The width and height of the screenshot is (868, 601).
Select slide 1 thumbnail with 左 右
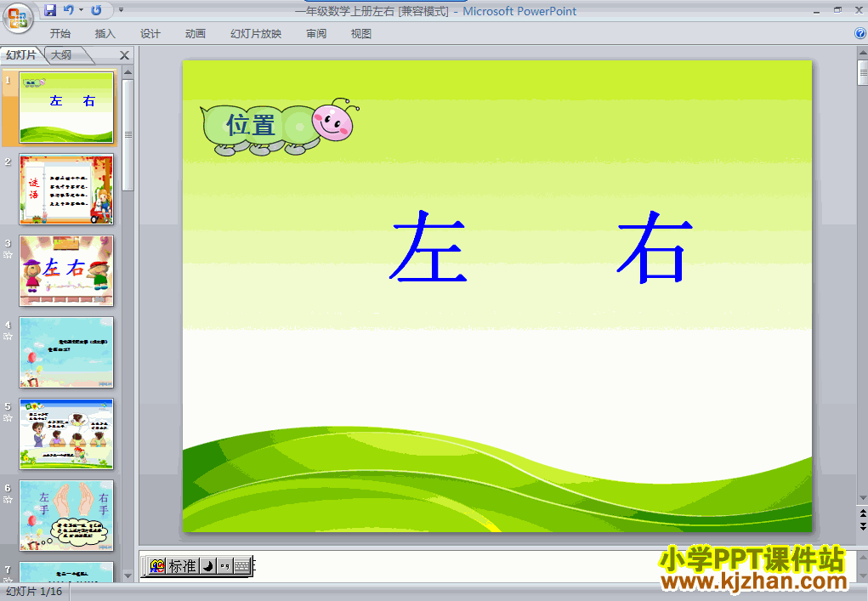click(66, 107)
